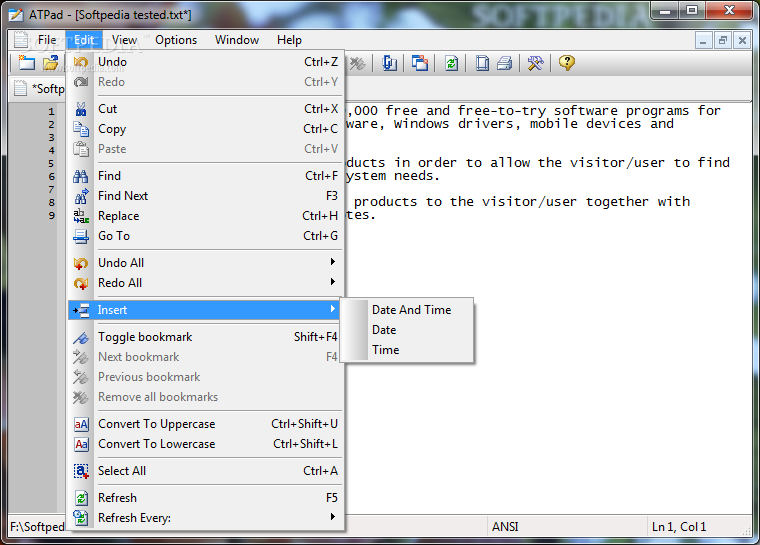The height and width of the screenshot is (545, 760).
Task: Open the File menu
Action: 47,40
